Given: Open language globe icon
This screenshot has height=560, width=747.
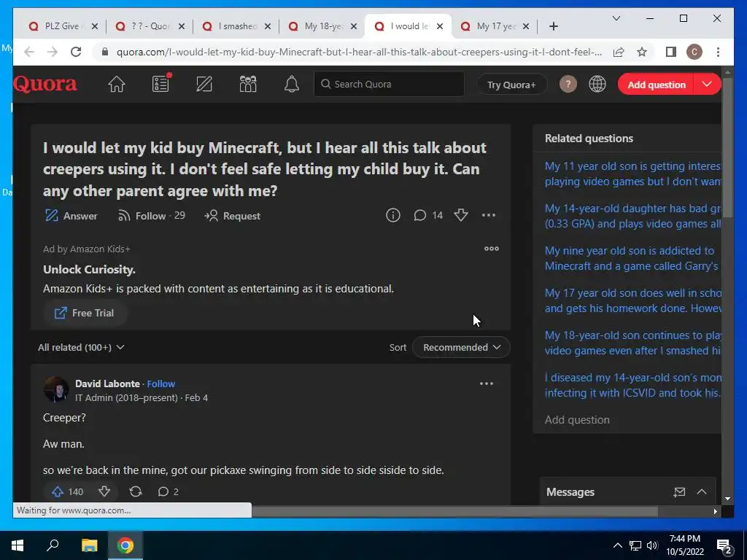Looking at the screenshot, I should 597,85.
